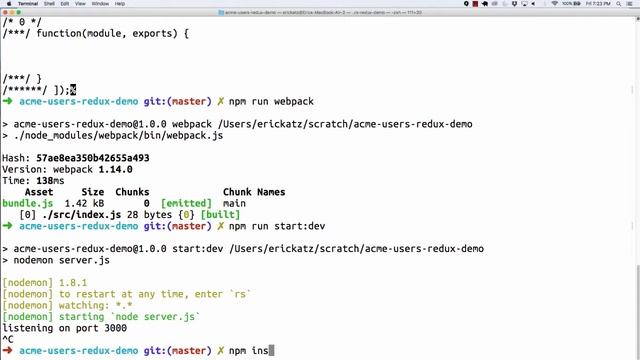Open the Notification Center icon

(630, 4)
